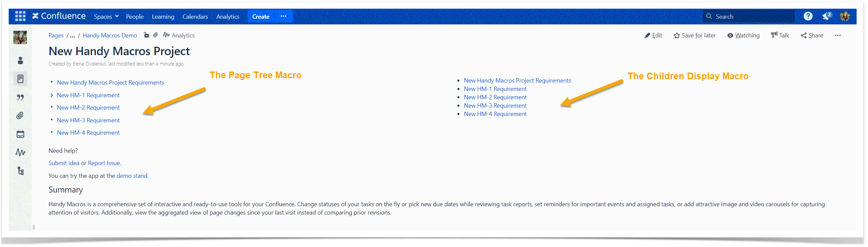Image resolution: width=868 pixels, height=247 pixels.
Task: Open the attachments paperclip icon in sidebar
Action: (20, 116)
